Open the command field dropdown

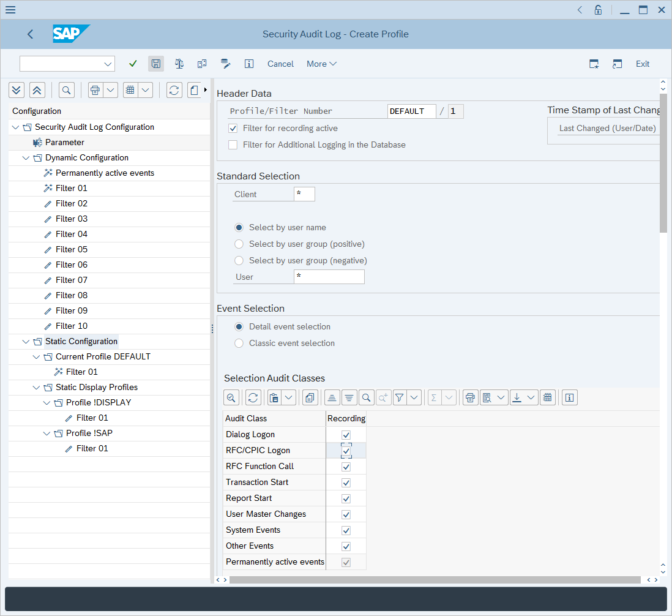(108, 64)
